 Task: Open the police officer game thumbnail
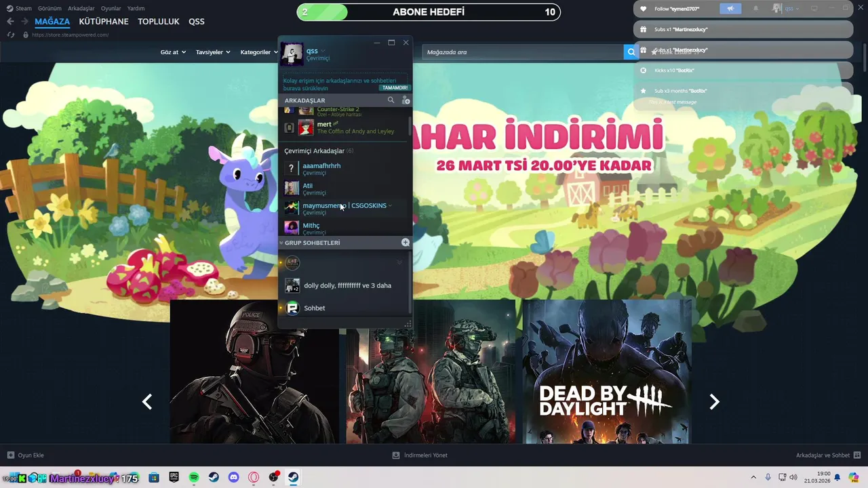click(254, 371)
